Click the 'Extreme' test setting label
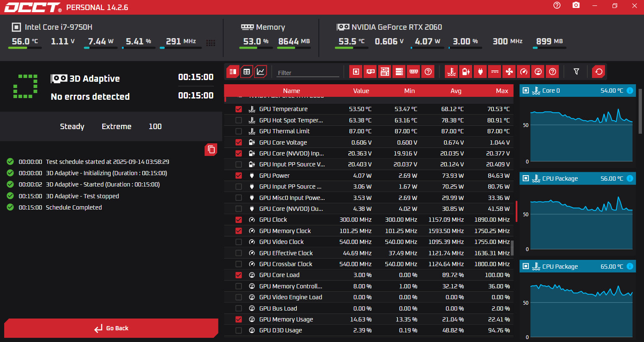Viewport: 644px width, 342px height. [117, 127]
